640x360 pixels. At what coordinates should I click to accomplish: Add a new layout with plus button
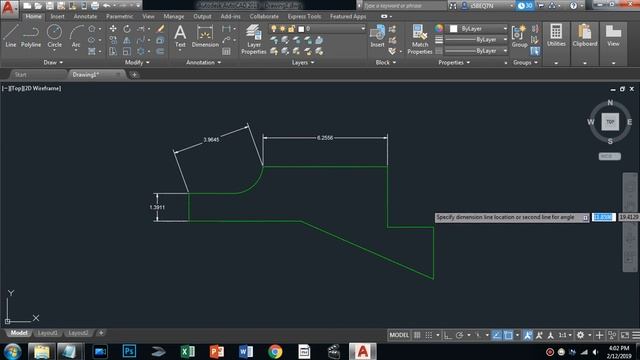(x=101, y=333)
